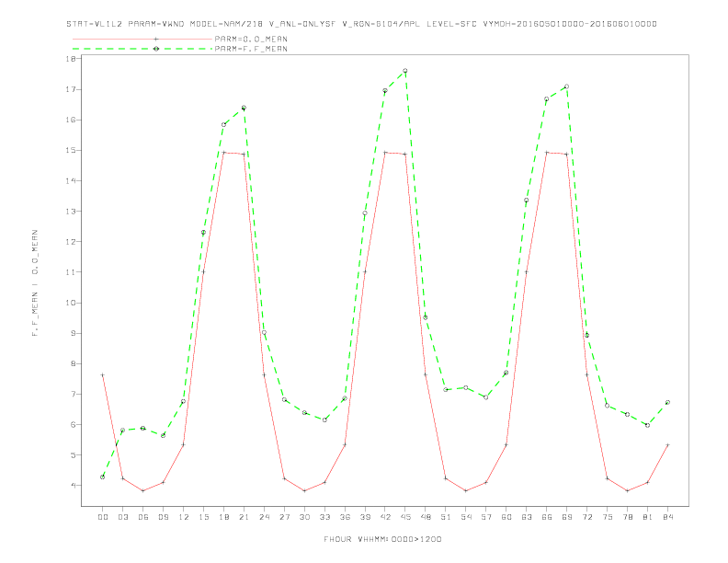Click x-axis forecast hour label 75
This screenshot has width=728, height=563.
click(x=608, y=517)
